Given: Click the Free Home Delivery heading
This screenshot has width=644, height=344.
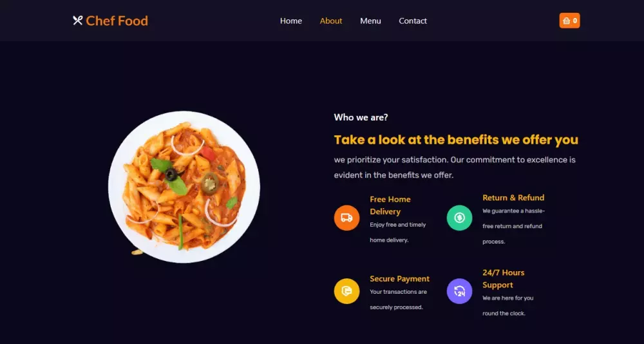Looking at the screenshot, I should click(390, 205).
